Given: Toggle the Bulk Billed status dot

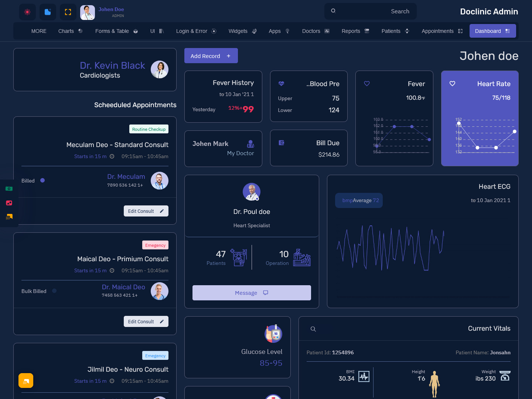Looking at the screenshot, I should (54, 291).
